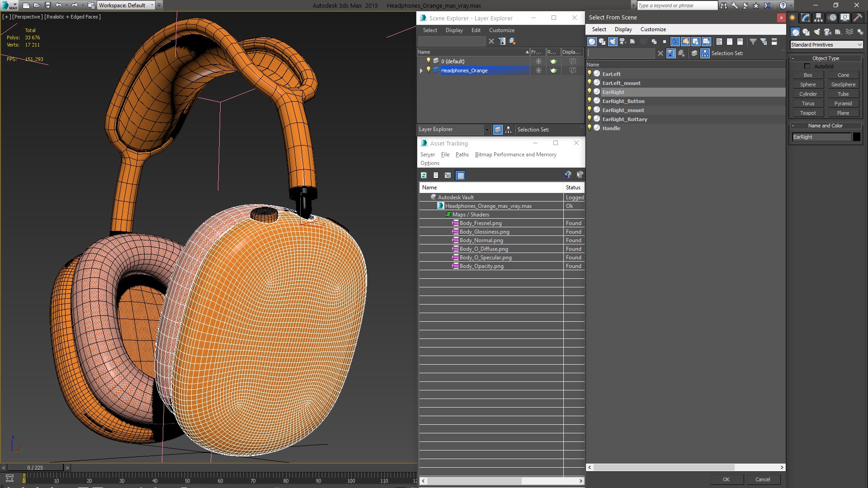This screenshot has height=488, width=868.
Task: Click the Display Cameras filter icon
Action: 623,42
